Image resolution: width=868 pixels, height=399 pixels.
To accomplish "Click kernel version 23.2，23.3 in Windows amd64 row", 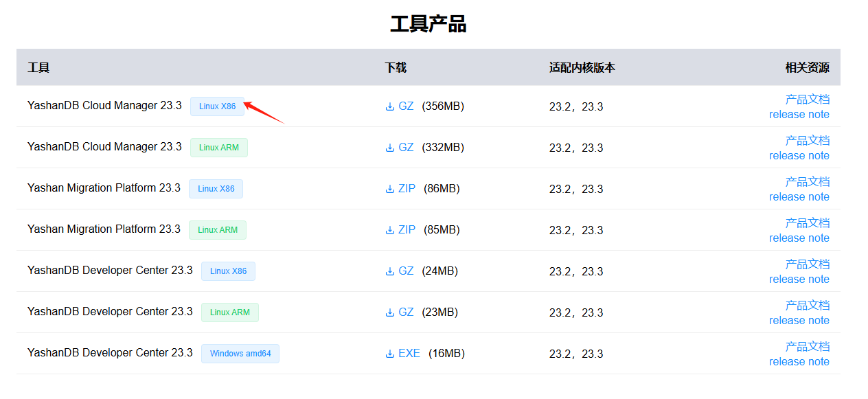I will click(576, 354).
